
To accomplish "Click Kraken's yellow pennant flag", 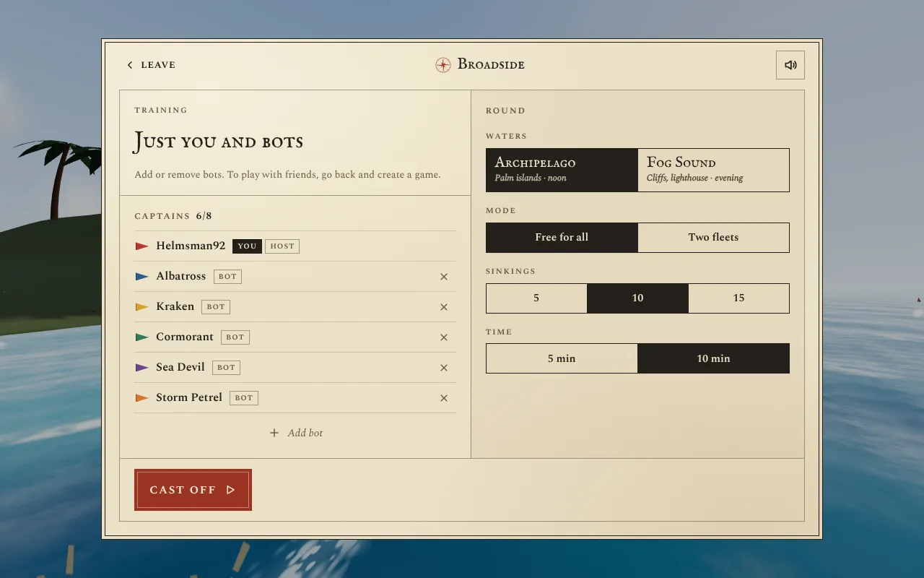I will coord(142,307).
